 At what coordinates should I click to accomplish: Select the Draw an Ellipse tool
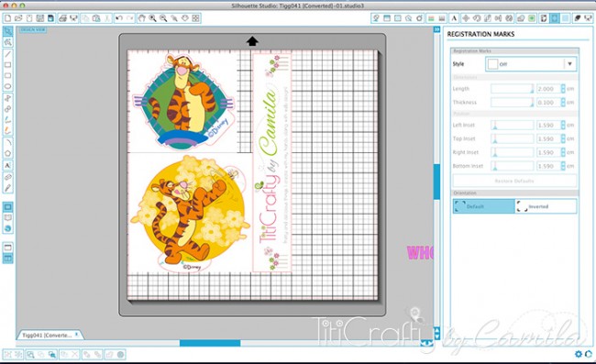[x=7, y=86]
